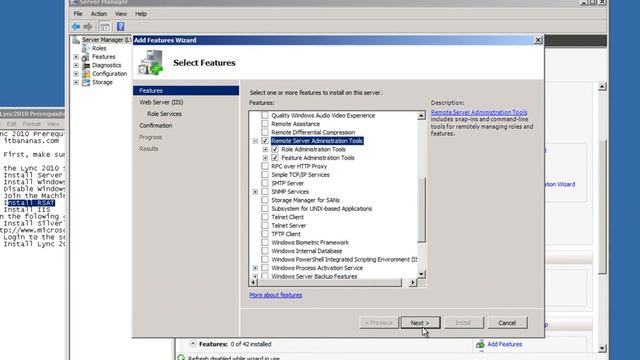This screenshot has width=640, height=360.
Task: Select Simple TCP/IP Services row
Action: coord(300,175)
